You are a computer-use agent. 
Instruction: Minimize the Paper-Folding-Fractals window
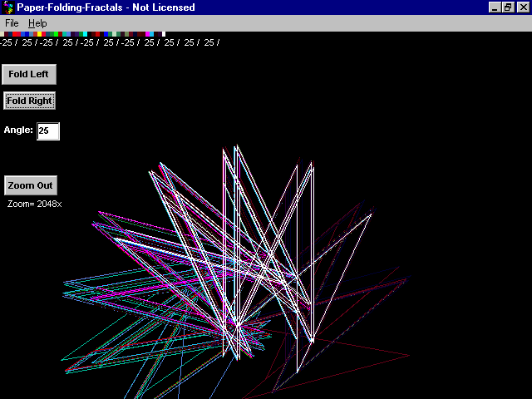495,7
